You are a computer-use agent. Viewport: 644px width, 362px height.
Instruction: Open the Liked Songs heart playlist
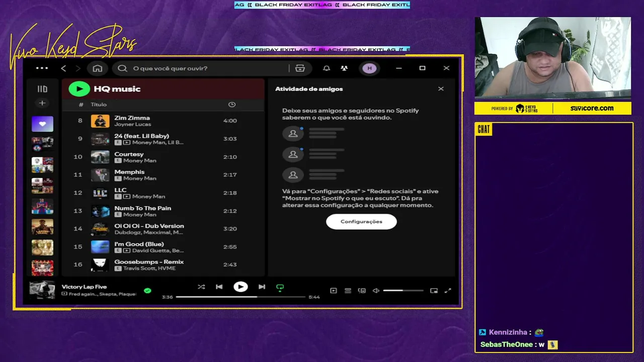pyautogui.click(x=42, y=124)
